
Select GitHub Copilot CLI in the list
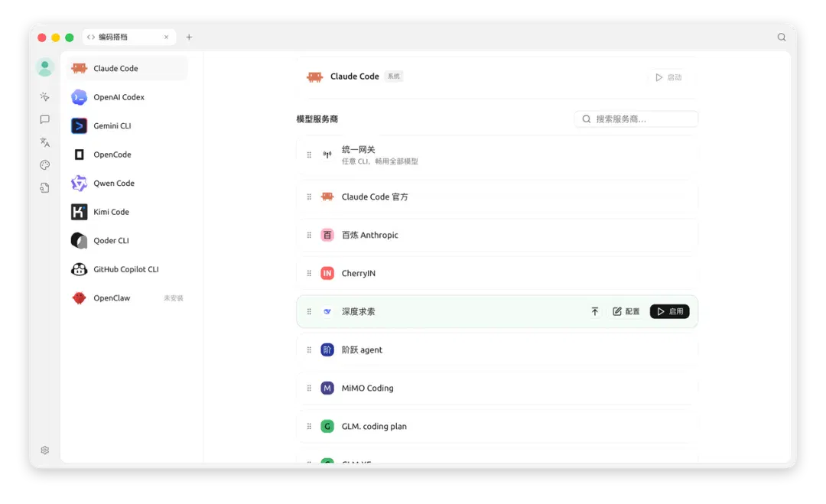(127, 269)
